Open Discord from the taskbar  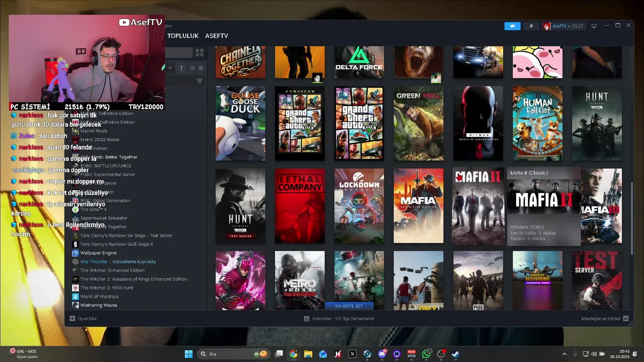click(382, 354)
